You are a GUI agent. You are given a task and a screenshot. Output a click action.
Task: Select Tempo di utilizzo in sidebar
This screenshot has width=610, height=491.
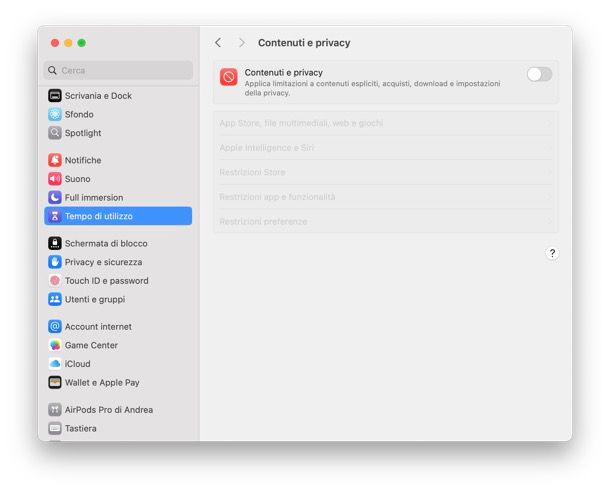(118, 216)
